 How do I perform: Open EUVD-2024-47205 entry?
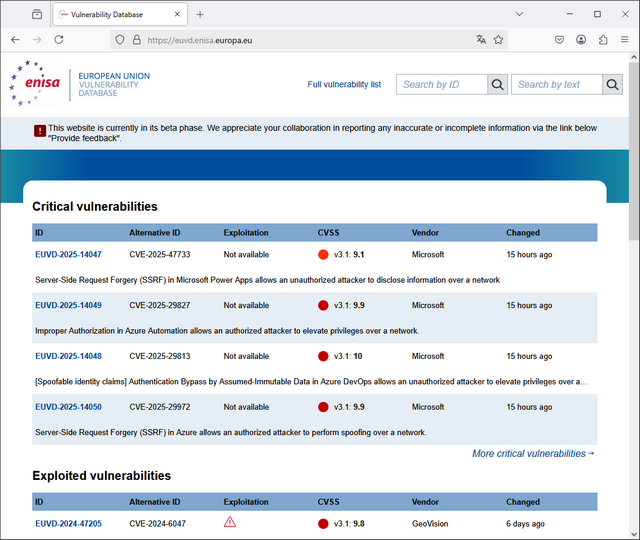tap(68, 524)
